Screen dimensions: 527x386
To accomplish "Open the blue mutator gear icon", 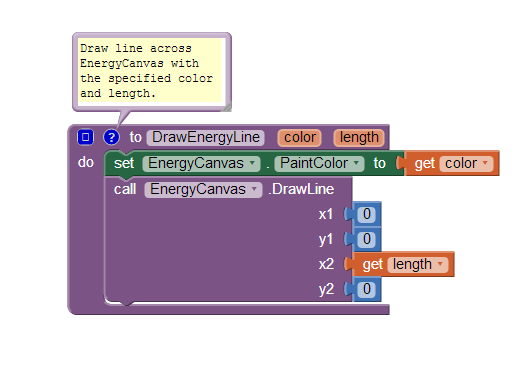I will coord(85,137).
